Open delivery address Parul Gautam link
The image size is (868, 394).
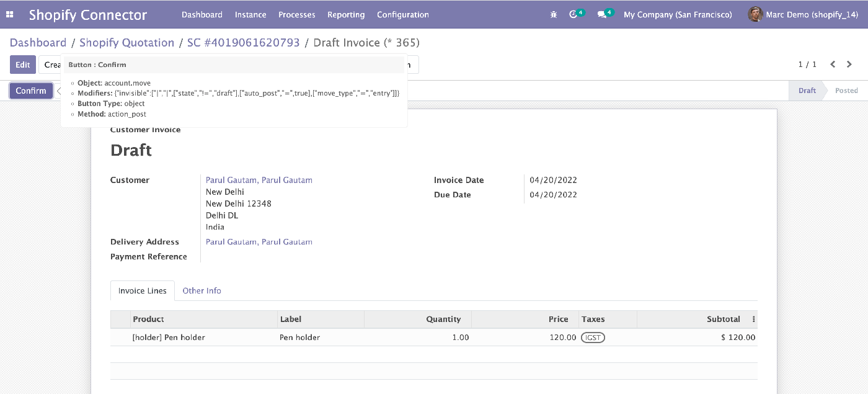pos(259,242)
